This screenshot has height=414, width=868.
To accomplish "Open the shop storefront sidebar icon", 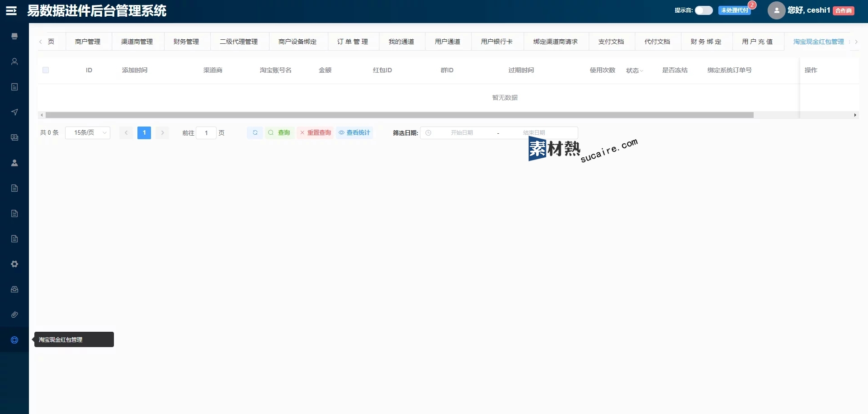I will (x=14, y=36).
